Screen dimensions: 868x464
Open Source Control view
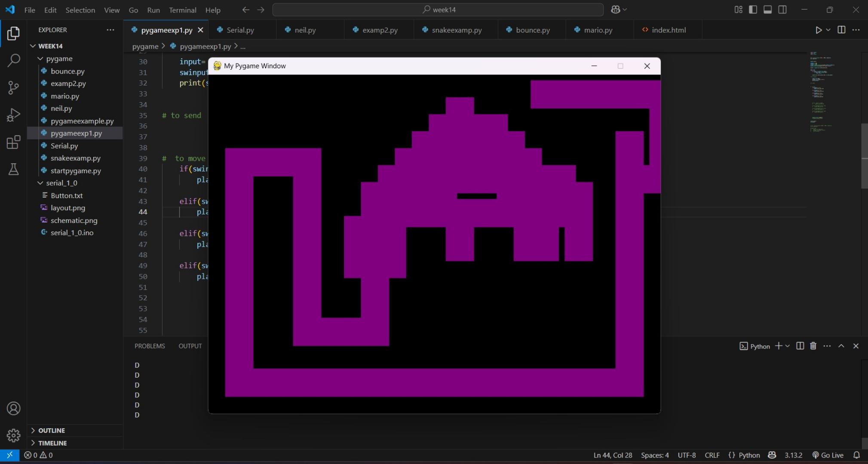point(13,88)
